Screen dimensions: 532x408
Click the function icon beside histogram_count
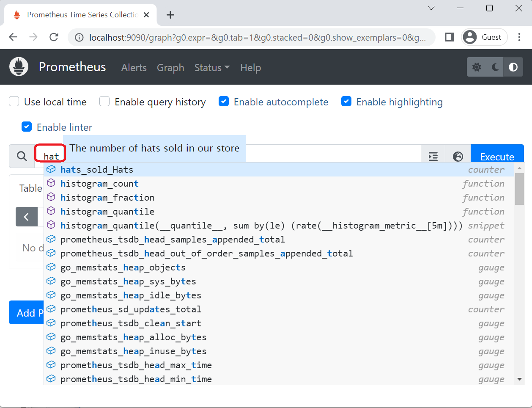pos(51,183)
